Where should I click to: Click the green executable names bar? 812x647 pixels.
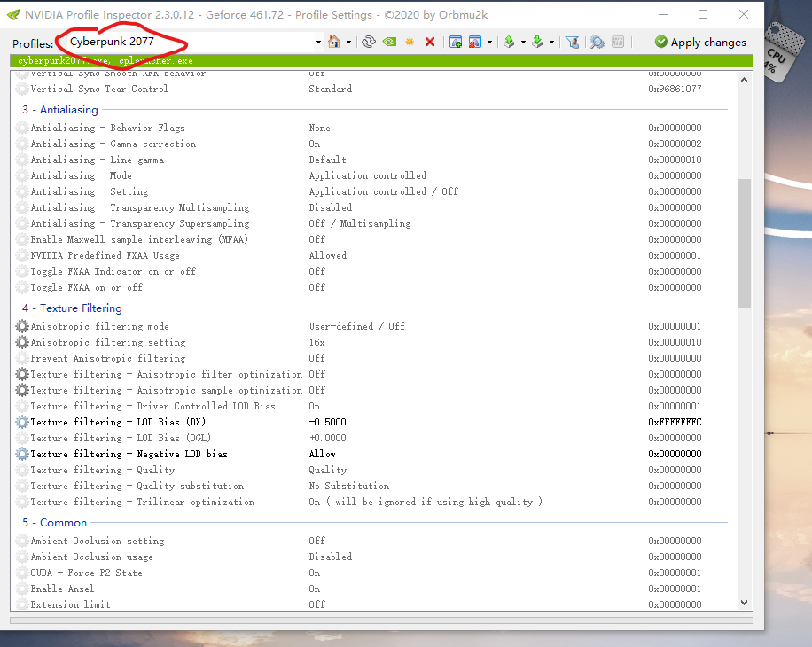click(381, 61)
